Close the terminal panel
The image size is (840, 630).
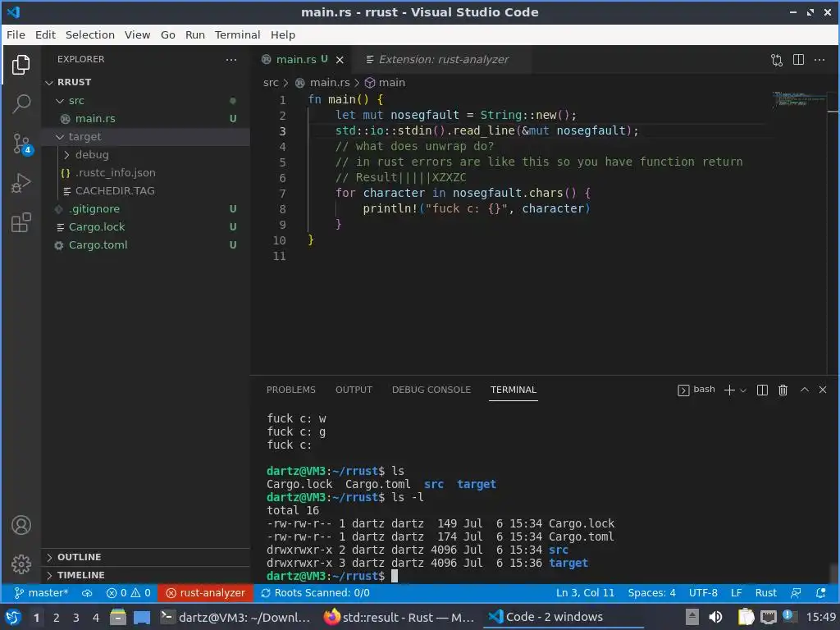tap(823, 390)
